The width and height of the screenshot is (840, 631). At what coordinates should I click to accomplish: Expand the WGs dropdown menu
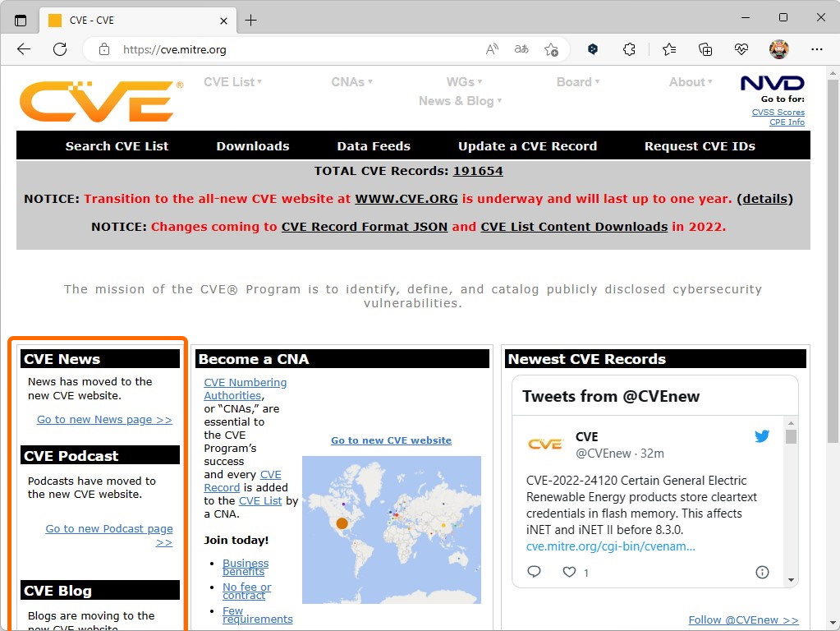[464, 82]
